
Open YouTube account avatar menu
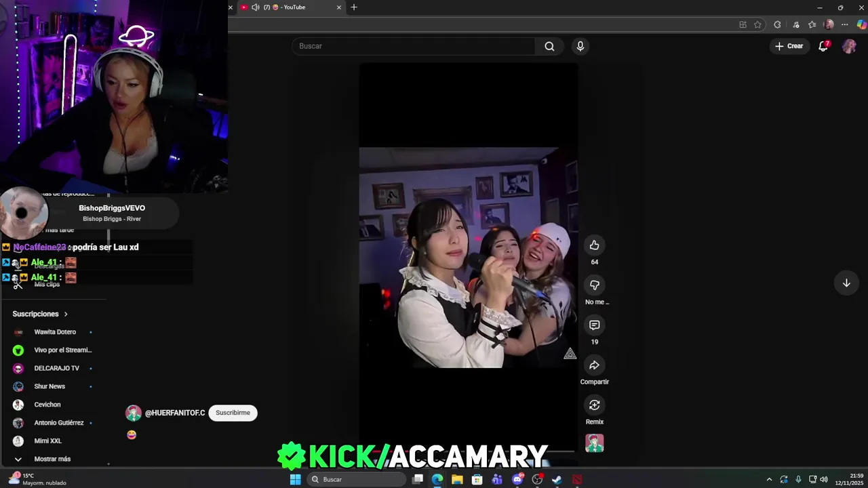pyautogui.click(x=849, y=46)
